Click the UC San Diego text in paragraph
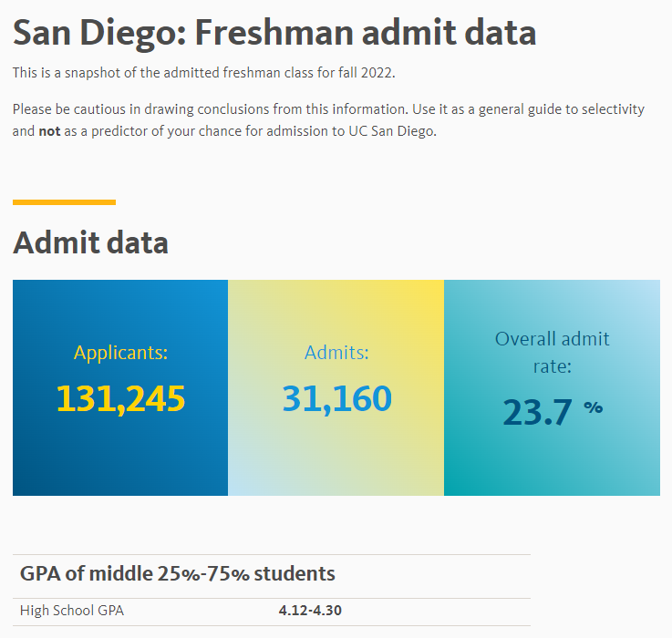 (392, 131)
